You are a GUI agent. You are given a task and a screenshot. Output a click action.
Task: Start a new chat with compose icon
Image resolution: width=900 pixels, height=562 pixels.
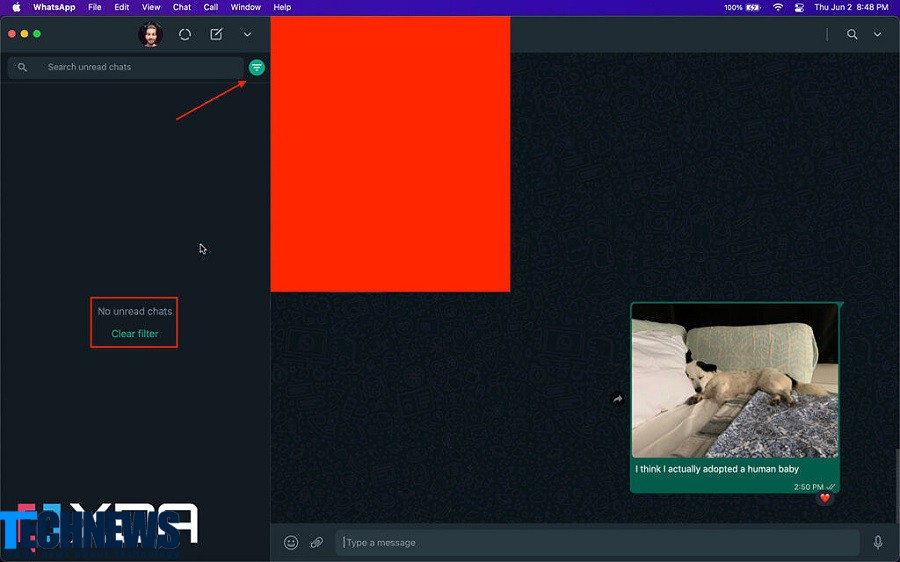pos(216,34)
